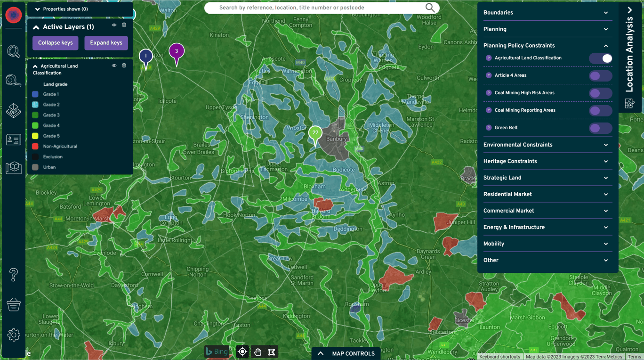Click the layers stack icon in sidebar
The width and height of the screenshot is (644, 360).
[x=13, y=110]
